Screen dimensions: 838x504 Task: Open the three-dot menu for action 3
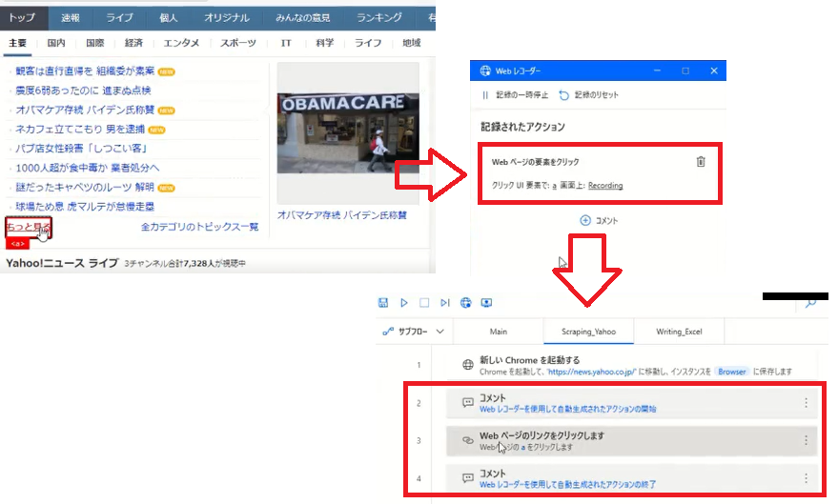[806, 440]
